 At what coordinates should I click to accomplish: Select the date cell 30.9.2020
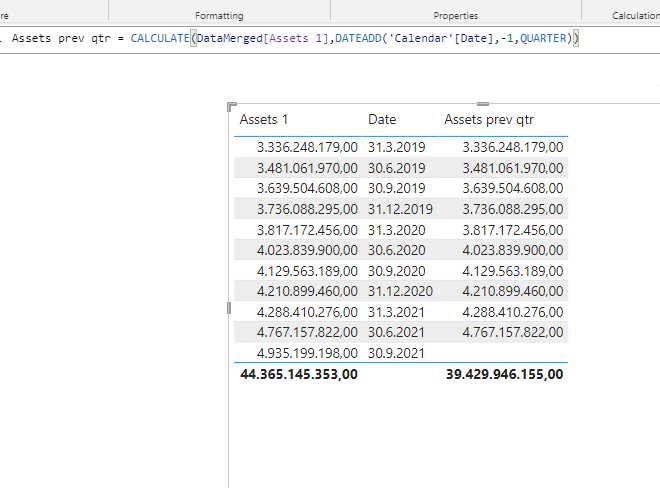(397, 271)
